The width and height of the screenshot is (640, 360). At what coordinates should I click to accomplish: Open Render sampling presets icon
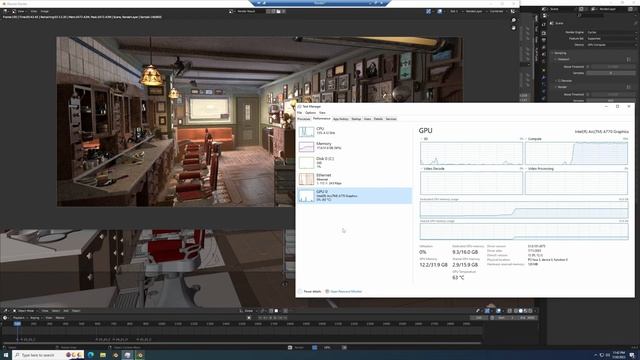pos(628,87)
